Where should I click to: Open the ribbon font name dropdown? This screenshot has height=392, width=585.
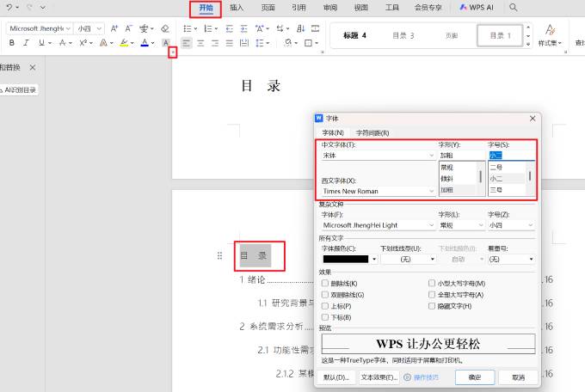pos(68,28)
